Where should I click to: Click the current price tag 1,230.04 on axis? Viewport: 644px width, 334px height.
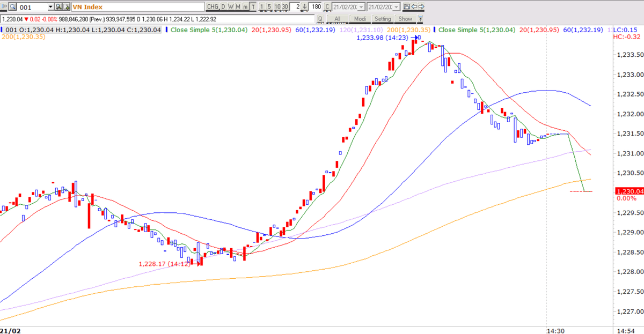coord(628,191)
